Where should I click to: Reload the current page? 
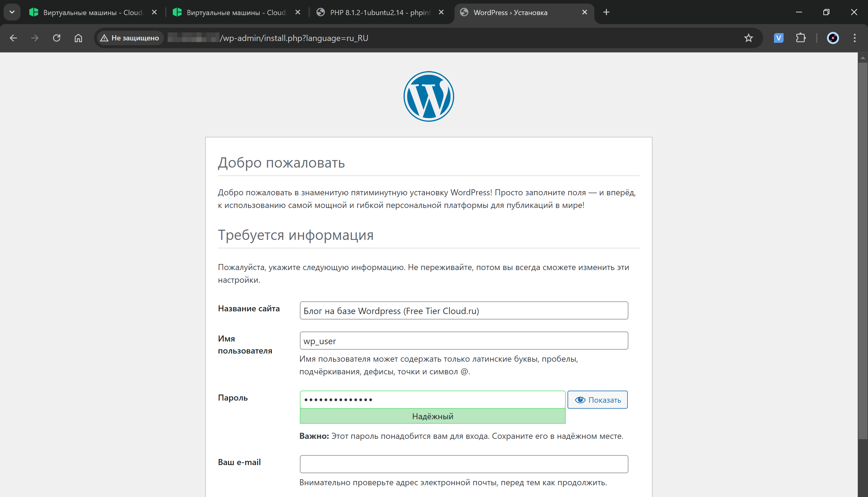[57, 38]
